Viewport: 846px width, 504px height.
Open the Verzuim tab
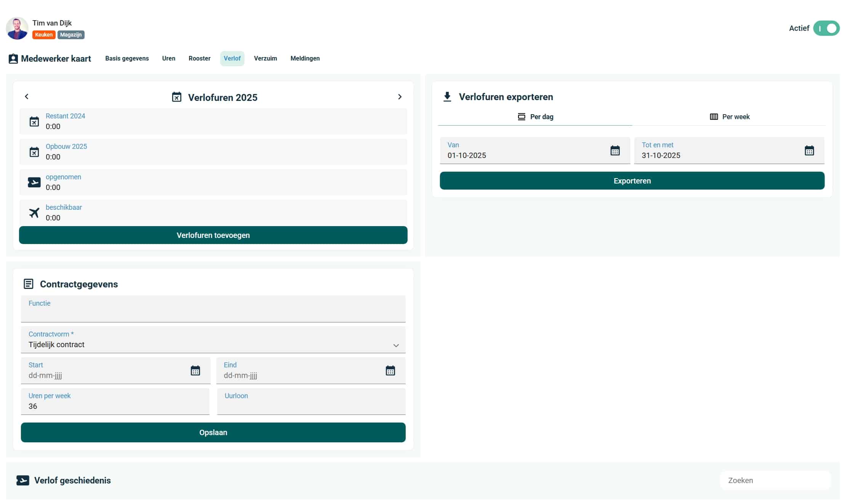click(x=265, y=59)
